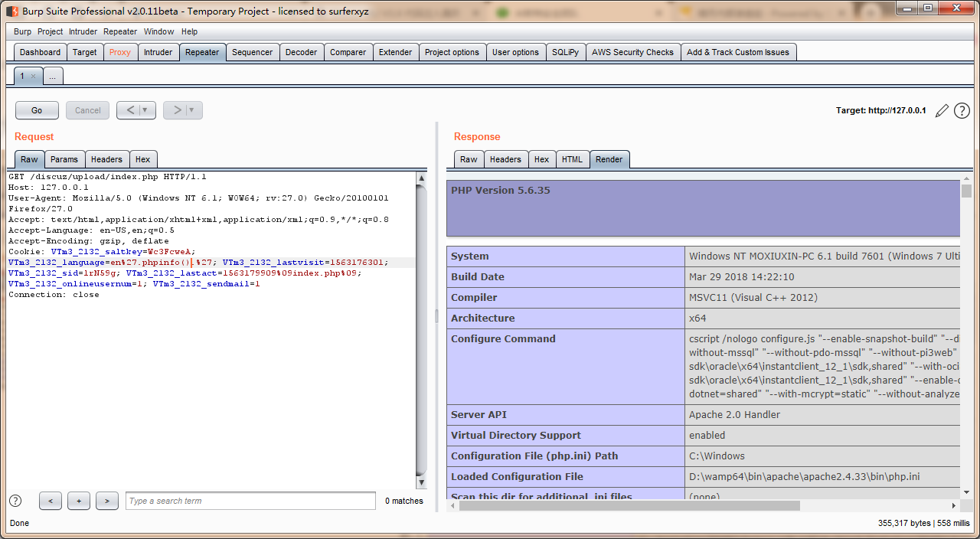This screenshot has width=980, height=539.
Task: Open the SQLiPy tab
Action: coord(566,52)
